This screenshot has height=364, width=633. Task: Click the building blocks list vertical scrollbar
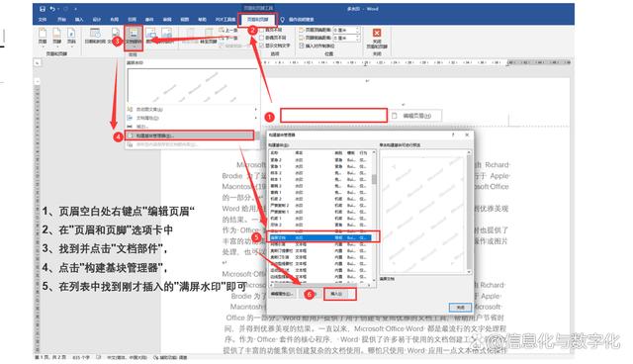374,216
